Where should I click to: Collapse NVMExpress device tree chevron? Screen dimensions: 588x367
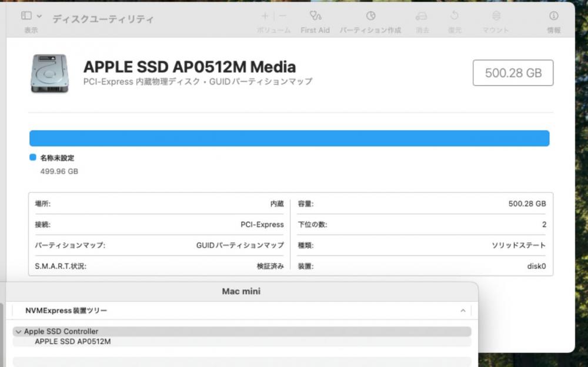[463, 311]
